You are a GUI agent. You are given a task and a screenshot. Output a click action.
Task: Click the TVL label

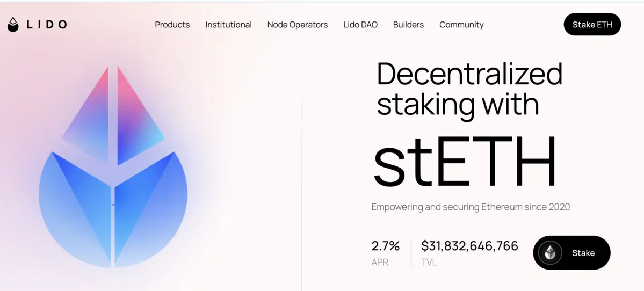pyautogui.click(x=429, y=263)
